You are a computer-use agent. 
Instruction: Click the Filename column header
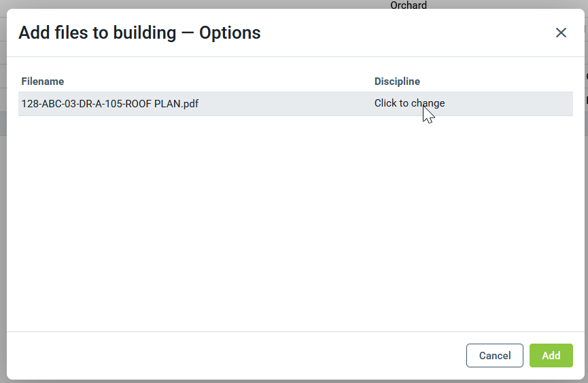coord(42,81)
